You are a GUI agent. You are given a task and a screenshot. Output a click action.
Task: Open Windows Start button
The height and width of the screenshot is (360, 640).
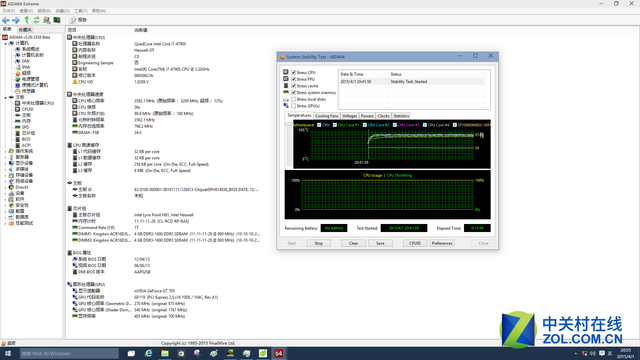[8, 353]
